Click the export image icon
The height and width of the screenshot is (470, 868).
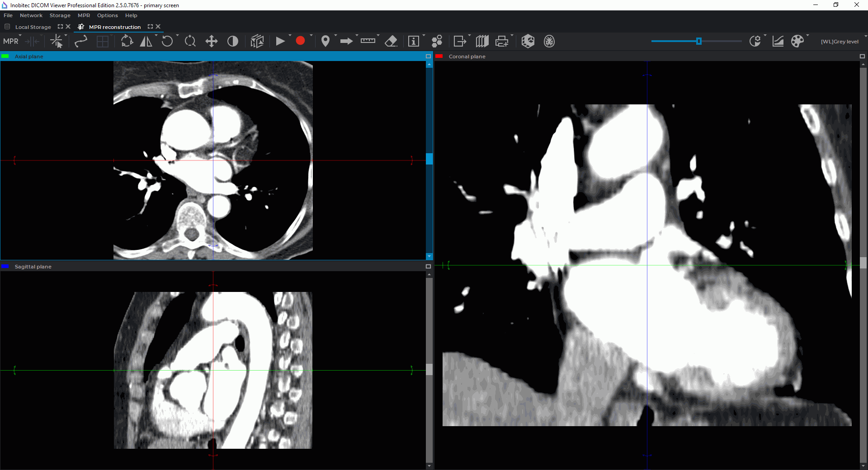(460, 42)
